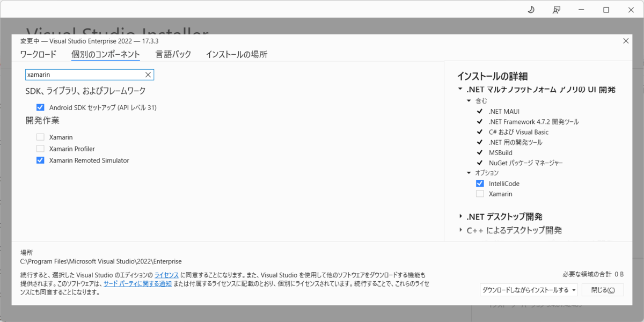Maximize the Visual Studio Installer window
This screenshot has width=644, height=322.
(x=606, y=10)
